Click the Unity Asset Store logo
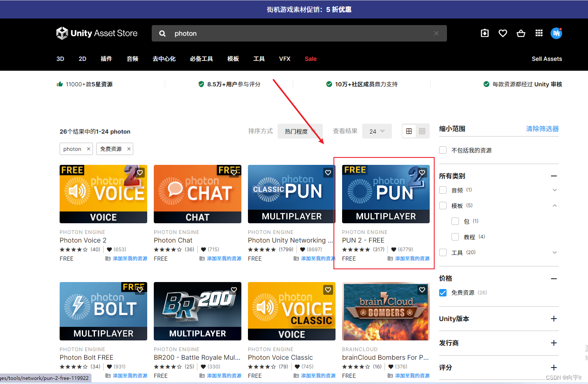This screenshot has height=384, width=588. click(97, 33)
